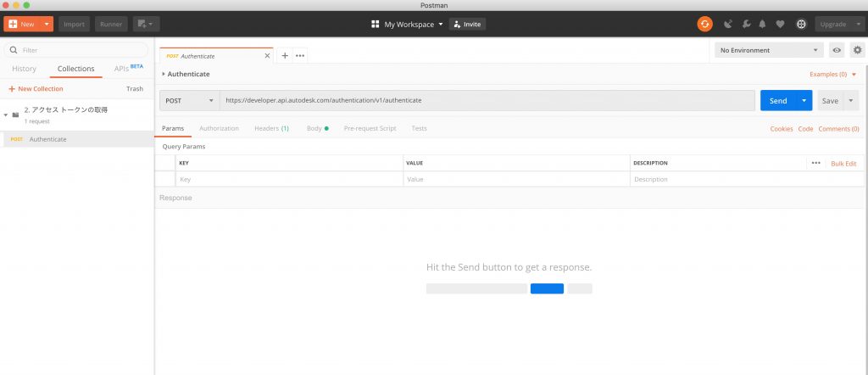This screenshot has height=375, width=868.
Task: Open the user avatar icon
Action: [x=801, y=24]
